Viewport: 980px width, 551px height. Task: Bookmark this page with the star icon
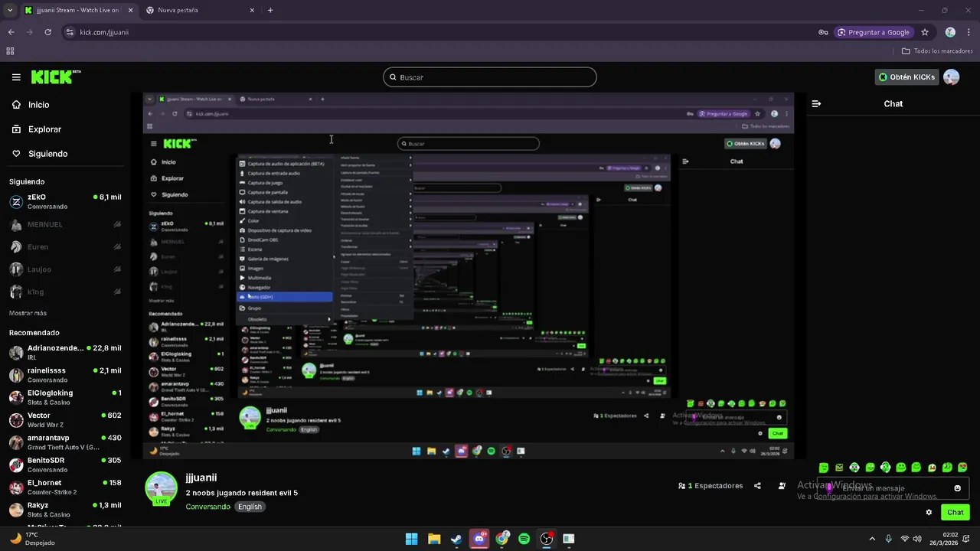pos(925,32)
